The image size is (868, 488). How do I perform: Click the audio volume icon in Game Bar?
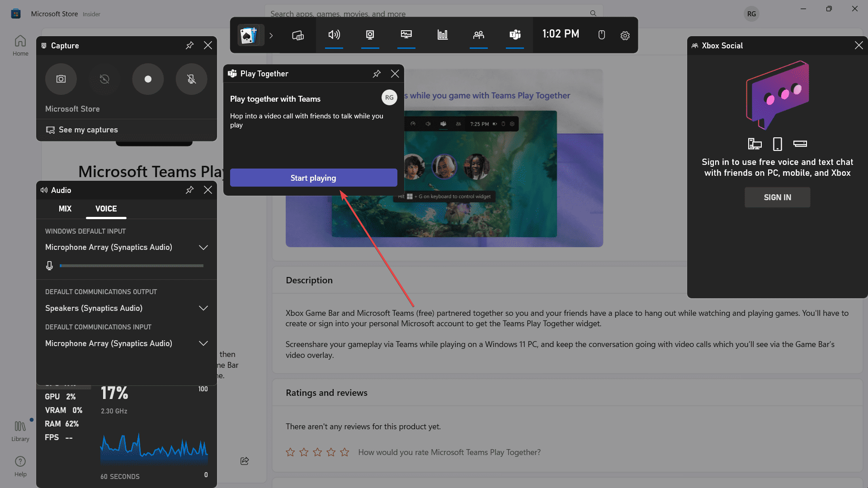(334, 34)
